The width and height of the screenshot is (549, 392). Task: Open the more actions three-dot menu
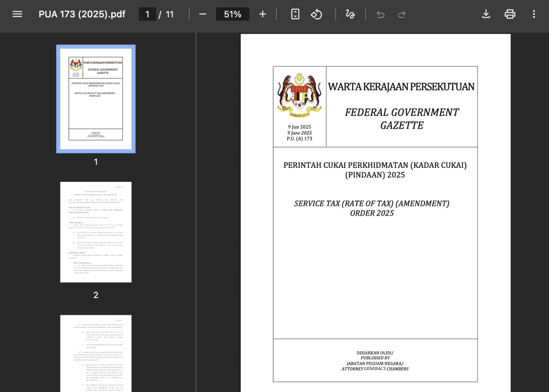(534, 14)
